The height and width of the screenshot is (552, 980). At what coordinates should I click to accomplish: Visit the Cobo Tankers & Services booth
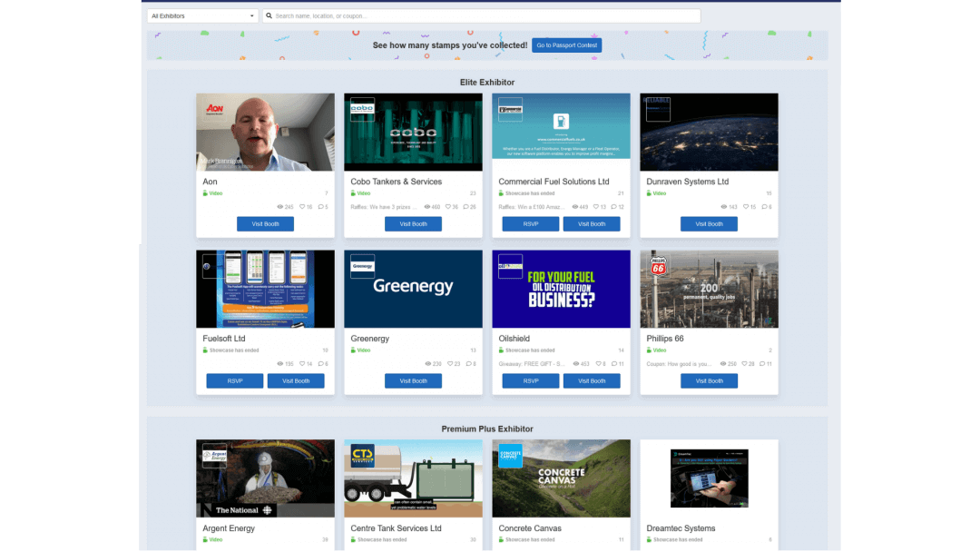click(413, 224)
